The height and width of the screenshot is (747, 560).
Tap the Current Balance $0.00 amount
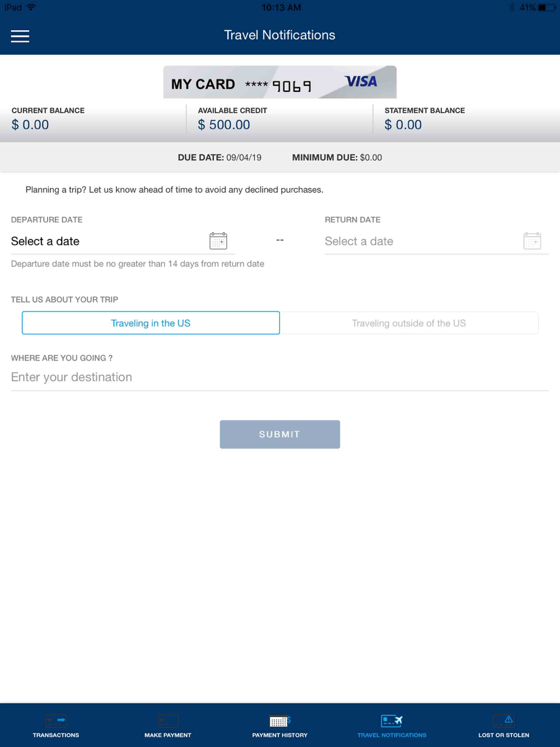point(30,125)
